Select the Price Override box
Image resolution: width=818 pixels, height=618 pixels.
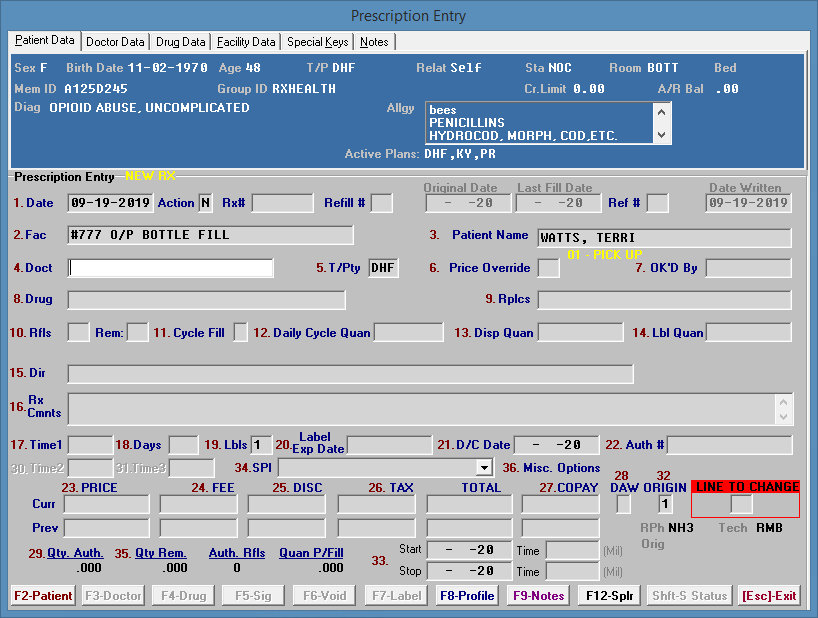tap(548, 268)
